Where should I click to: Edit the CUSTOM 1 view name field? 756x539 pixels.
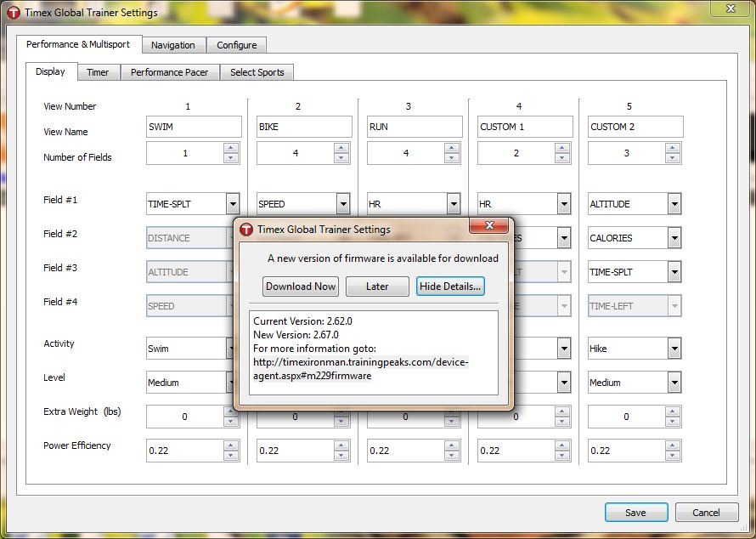click(525, 127)
